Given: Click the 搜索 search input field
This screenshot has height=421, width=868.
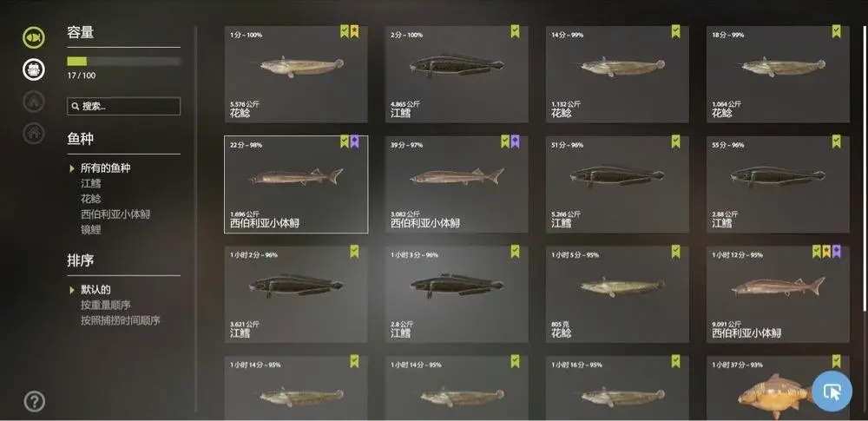Looking at the screenshot, I should click(x=123, y=107).
